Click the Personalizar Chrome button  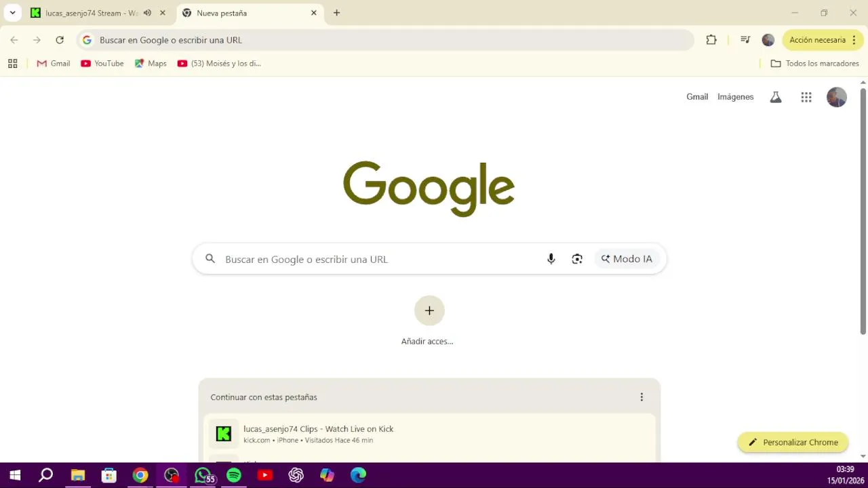coord(793,443)
